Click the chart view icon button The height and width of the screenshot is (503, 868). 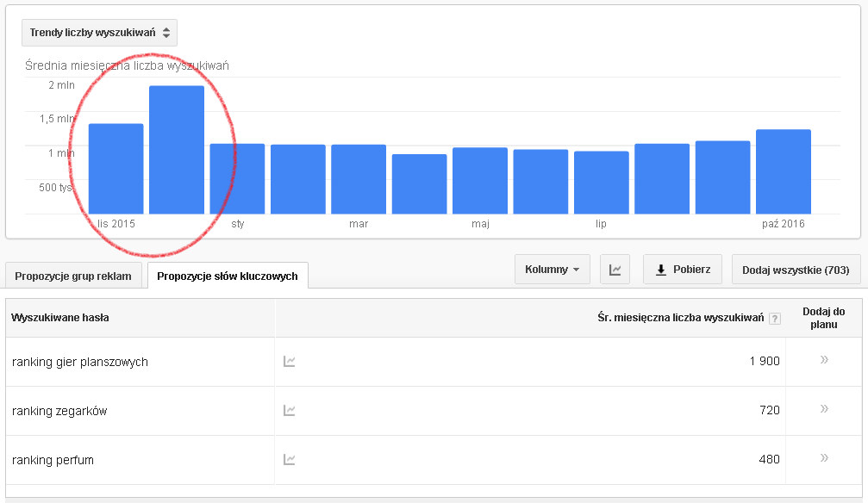tap(615, 270)
